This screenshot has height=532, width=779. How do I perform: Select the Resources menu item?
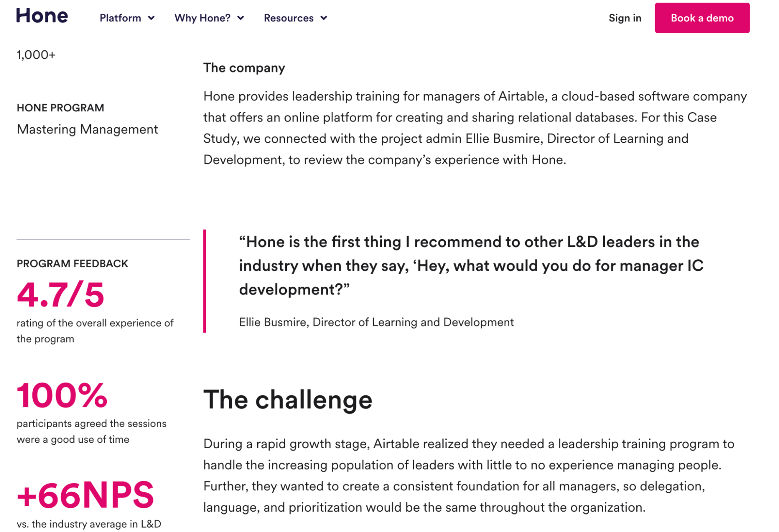(289, 18)
